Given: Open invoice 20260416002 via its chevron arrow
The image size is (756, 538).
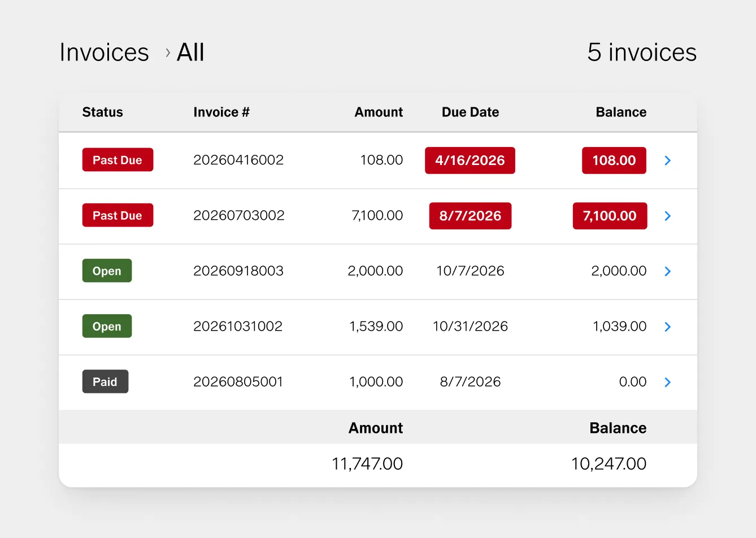Looking at the screenshot, I should point(667,160).
